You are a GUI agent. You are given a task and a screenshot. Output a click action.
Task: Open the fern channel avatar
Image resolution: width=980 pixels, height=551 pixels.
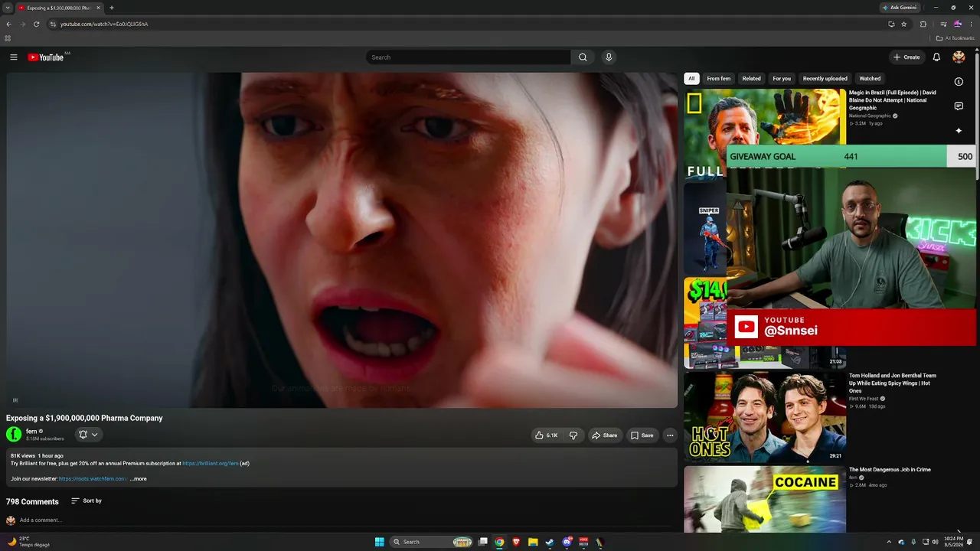(x=14, y=435)
